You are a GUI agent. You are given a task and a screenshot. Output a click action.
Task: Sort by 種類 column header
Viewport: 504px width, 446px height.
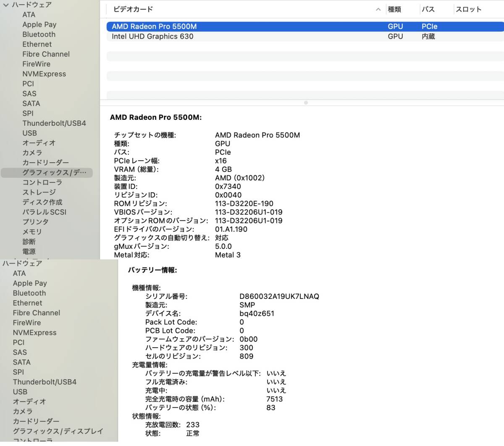[394, 9]
